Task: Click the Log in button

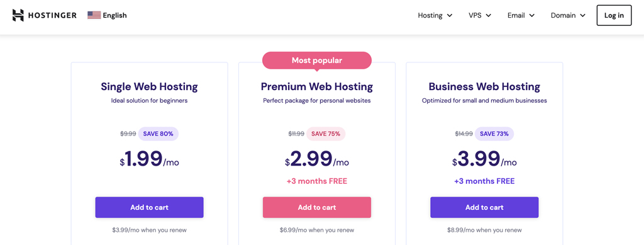Action: tap(614, 16)
